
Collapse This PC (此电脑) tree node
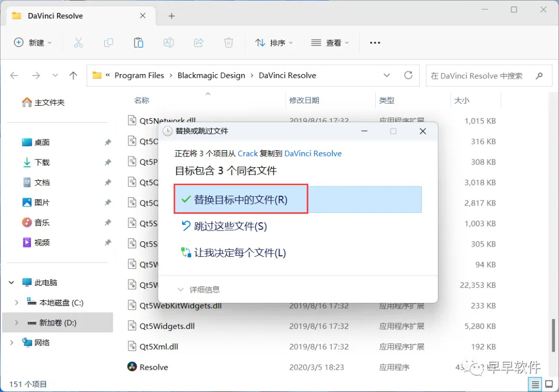[11, 283]
